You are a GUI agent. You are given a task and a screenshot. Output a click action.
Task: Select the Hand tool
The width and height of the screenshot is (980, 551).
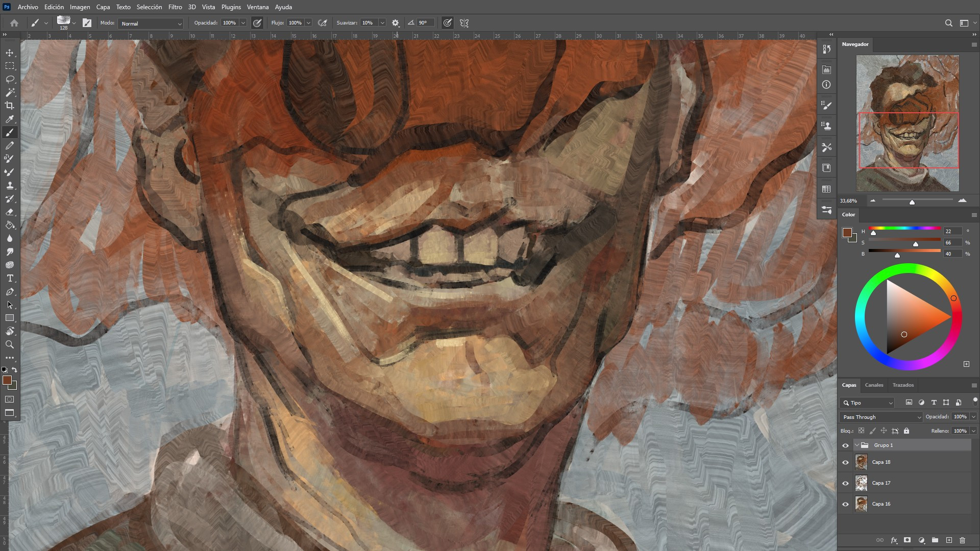tap(10, 331)
